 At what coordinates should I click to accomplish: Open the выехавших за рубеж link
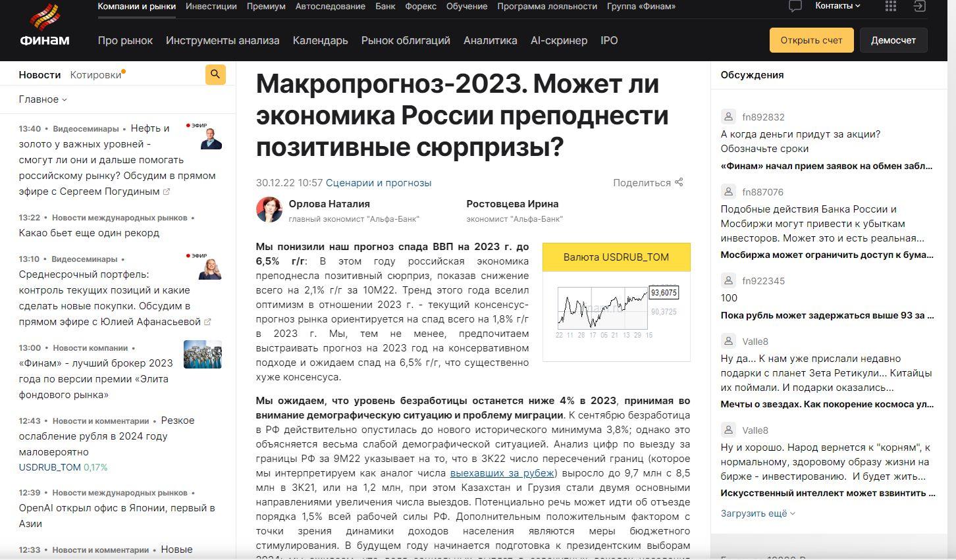pos(502,473)
